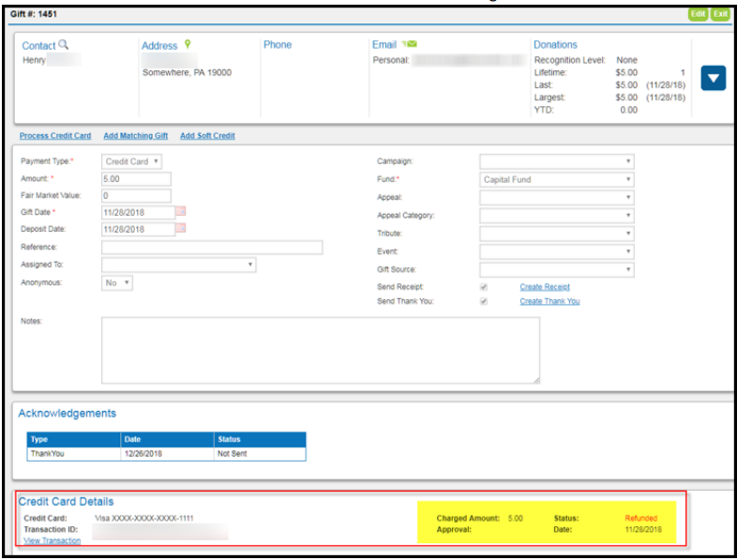This screenshot has height=560, width=737.
Task: Open the Fund dropdown showing Capital Fund
Action: pyautogui.click(x=557, y=179)
